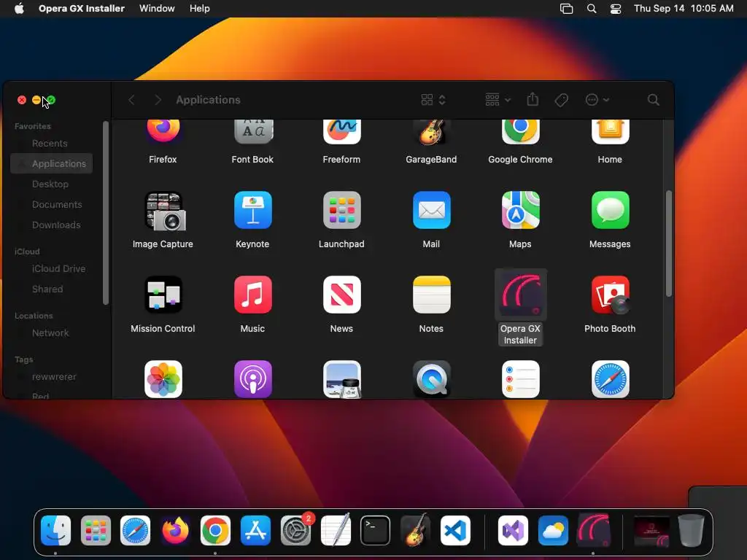747x560 pixels.
Task: Select the Podcasts app icon
Action: (253, 379)
